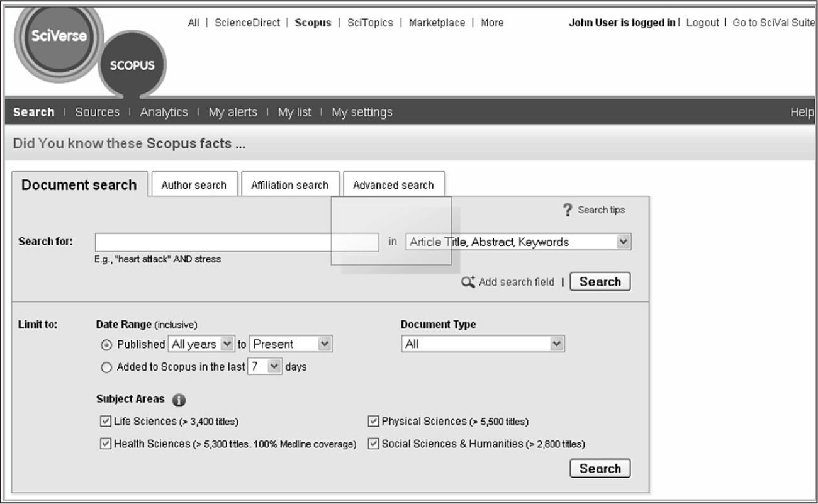This screenshot has width=818, height=504.
Task: Select the Added to Scopus radio button
Action: coord(106,367)
